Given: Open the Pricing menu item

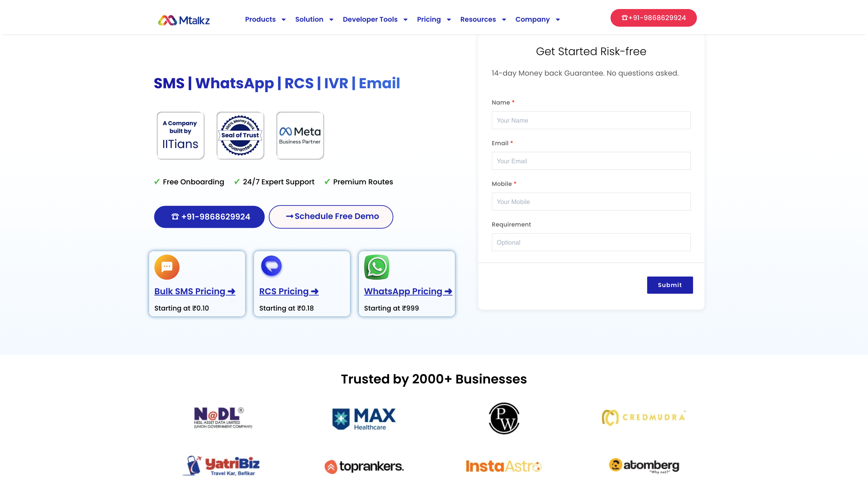Looking at the screenshot, I should pos(429,20).
